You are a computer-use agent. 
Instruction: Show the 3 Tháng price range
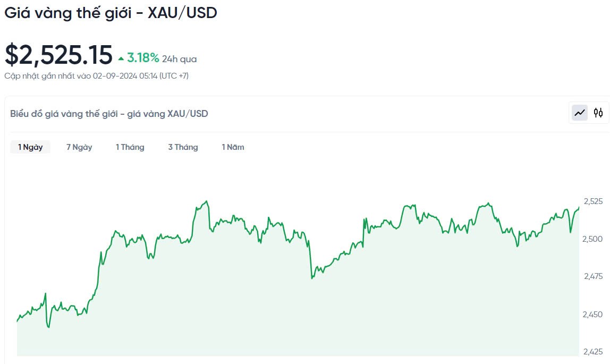coord(183,147)
